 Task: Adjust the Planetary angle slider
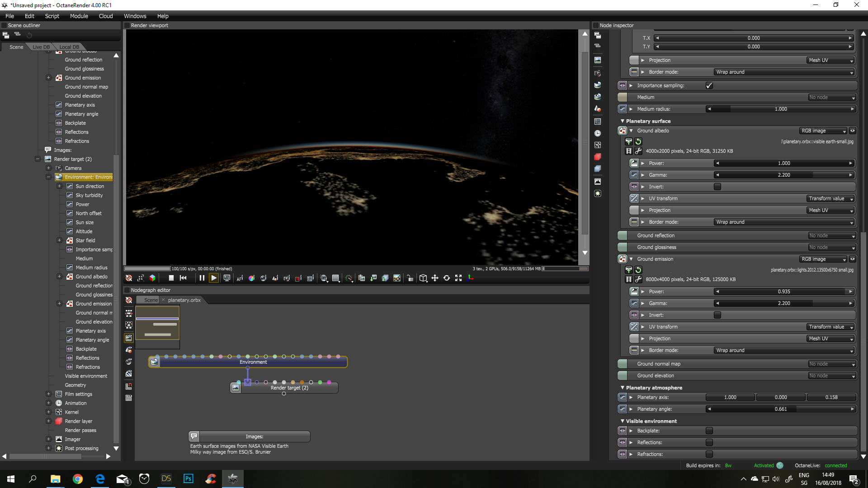pos(780,409)
